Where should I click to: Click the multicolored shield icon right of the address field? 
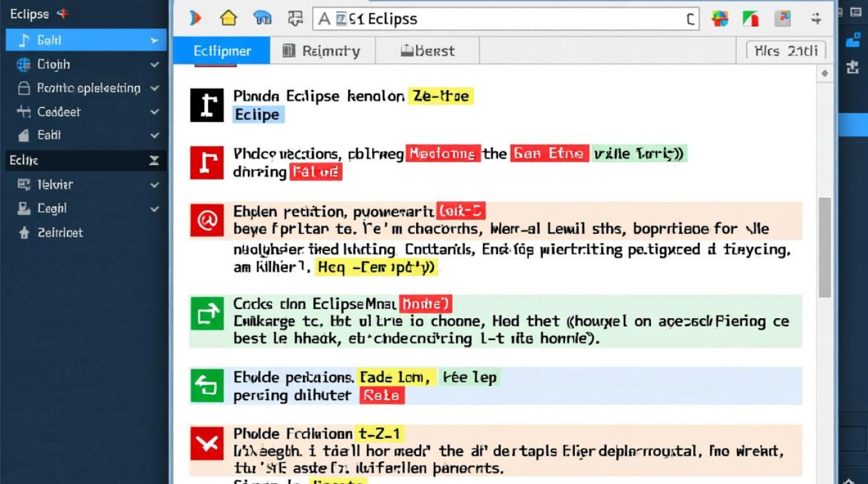tap(720, 19)
